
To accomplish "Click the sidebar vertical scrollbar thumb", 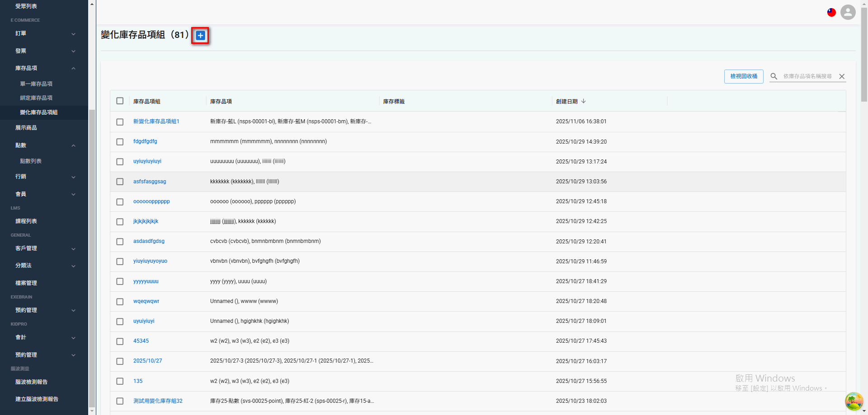I will click(92, 258).
